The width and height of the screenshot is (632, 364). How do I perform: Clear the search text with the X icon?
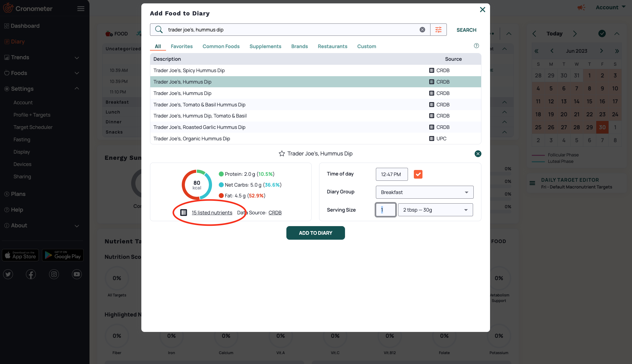[x=422, y=30]
